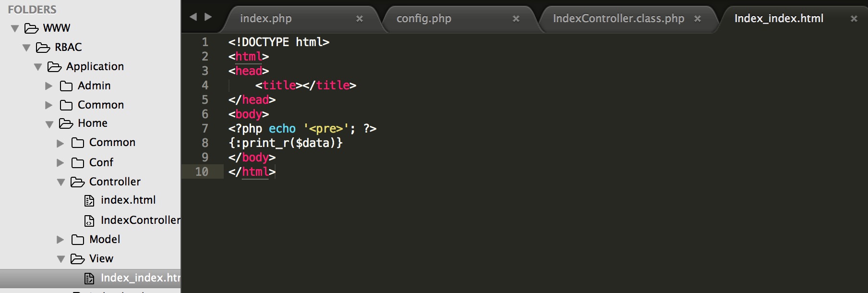Collapse the Controller folder arrow
The height and width of the screenshot is (293, 868).
pyautogui.click(x=61, y=183)
